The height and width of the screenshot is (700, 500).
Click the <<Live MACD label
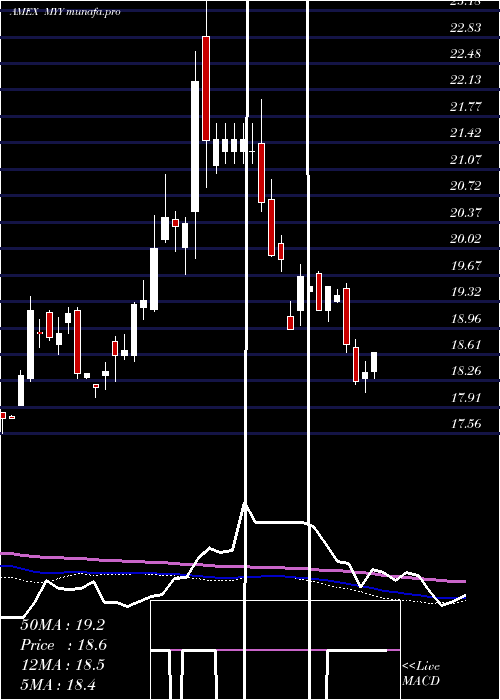pyautogui.click(x=421, y=673)
